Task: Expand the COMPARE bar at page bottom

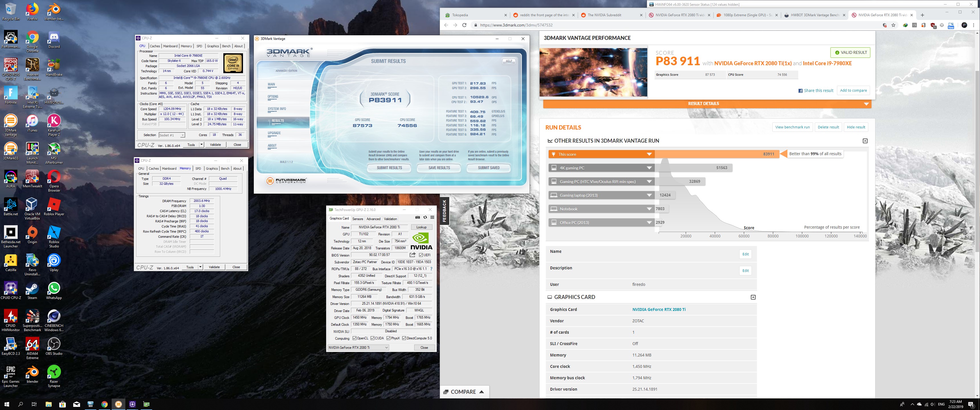Action: [x=465, y=392]
